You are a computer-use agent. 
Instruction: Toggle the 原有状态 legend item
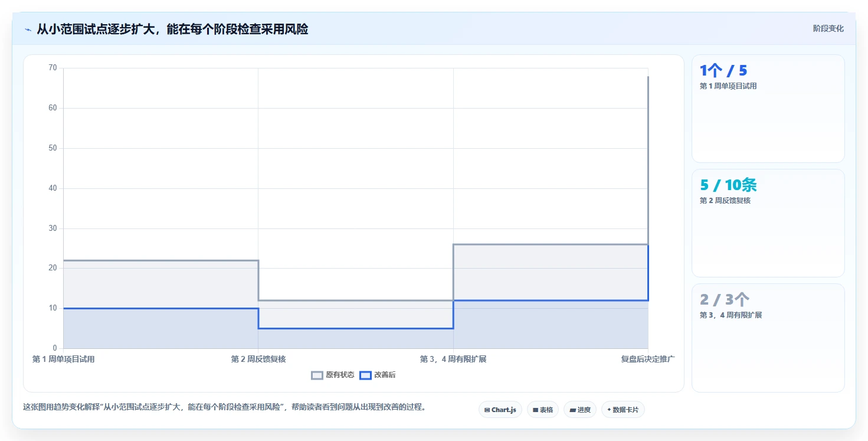333,375
